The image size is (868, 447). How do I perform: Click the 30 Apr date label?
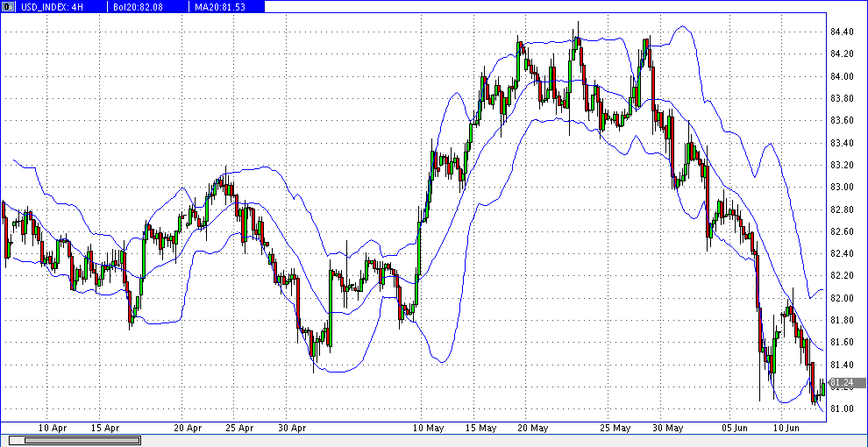[293, 428]
